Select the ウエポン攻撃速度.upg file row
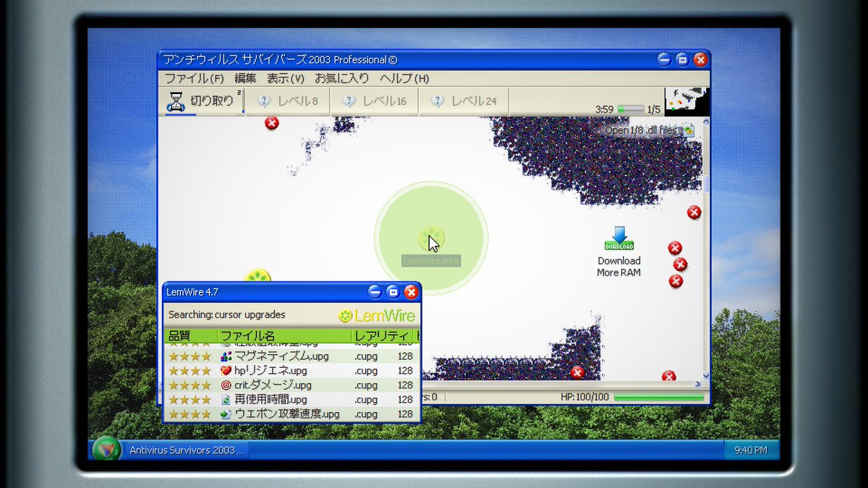This screenshot has height=488, width=868. tap(292, 414)
